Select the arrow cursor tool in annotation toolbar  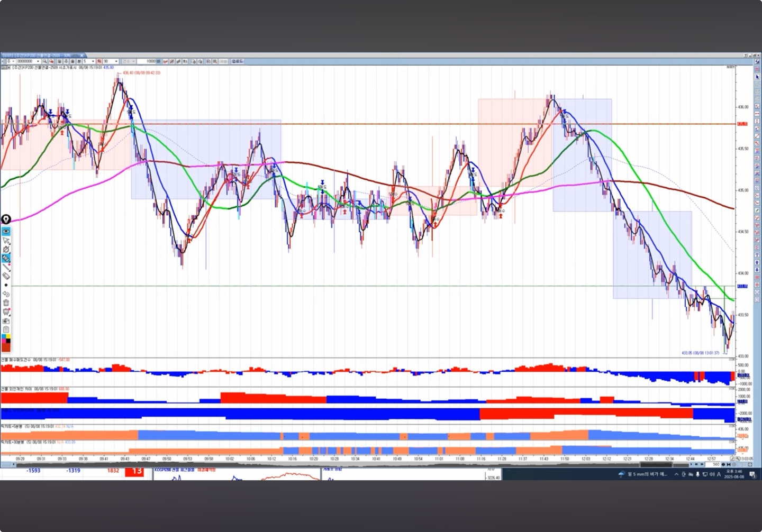coord(6,240)
